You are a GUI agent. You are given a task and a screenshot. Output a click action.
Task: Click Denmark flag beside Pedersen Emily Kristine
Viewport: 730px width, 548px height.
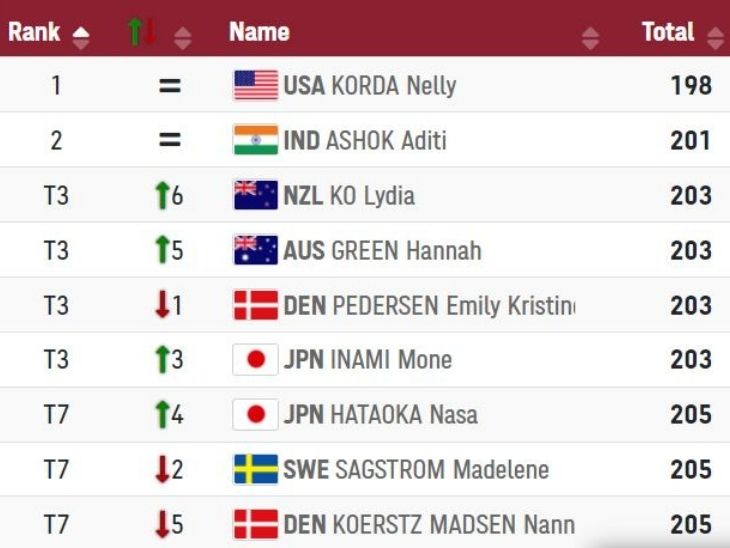pyautogui.click(x=255, y=305)
